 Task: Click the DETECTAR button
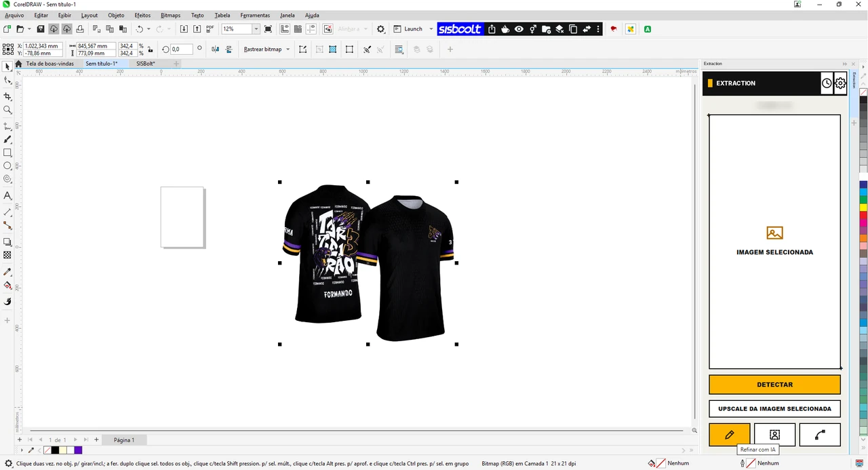(x=774, y=385)
